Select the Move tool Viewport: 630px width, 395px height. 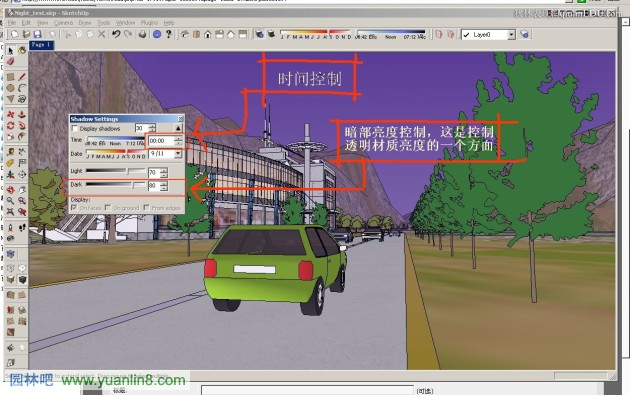click(x=10, y=115)
